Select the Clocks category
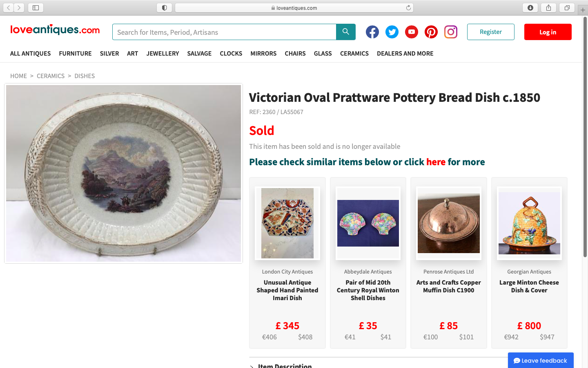Image resolution: width=588 pixels, height=368 pixels. tap(231, 54)
